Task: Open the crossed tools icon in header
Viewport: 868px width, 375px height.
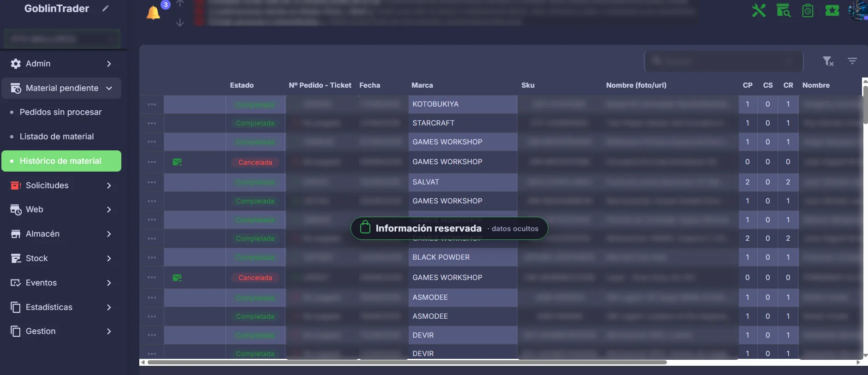Action: 759,10
